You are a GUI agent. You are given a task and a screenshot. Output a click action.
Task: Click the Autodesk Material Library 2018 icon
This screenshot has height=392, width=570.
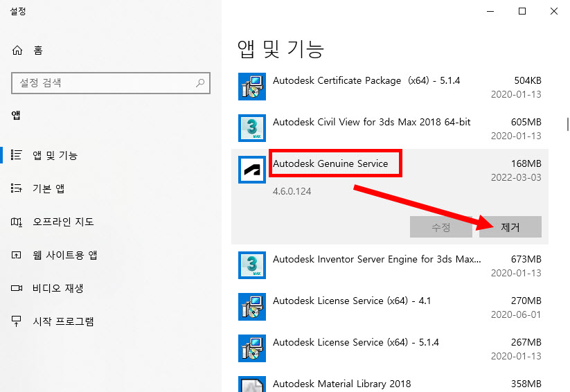pyautogui.click(x=252, y=384)
